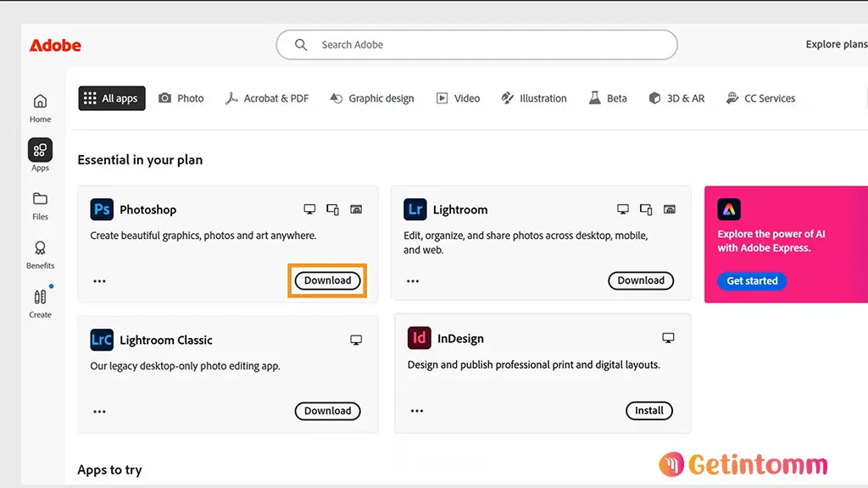
Task: Open Explore plans link
Action: click(837, 44)
